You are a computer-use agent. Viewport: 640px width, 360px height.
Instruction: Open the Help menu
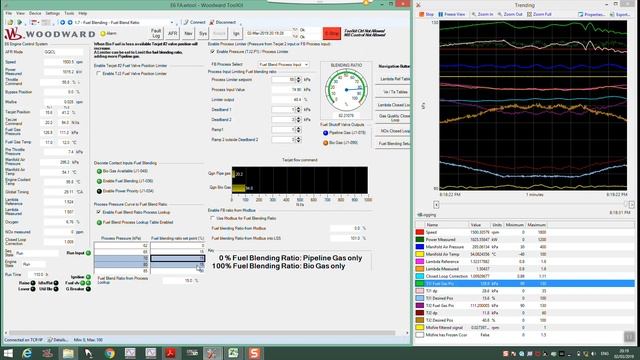tap(82, 13)
